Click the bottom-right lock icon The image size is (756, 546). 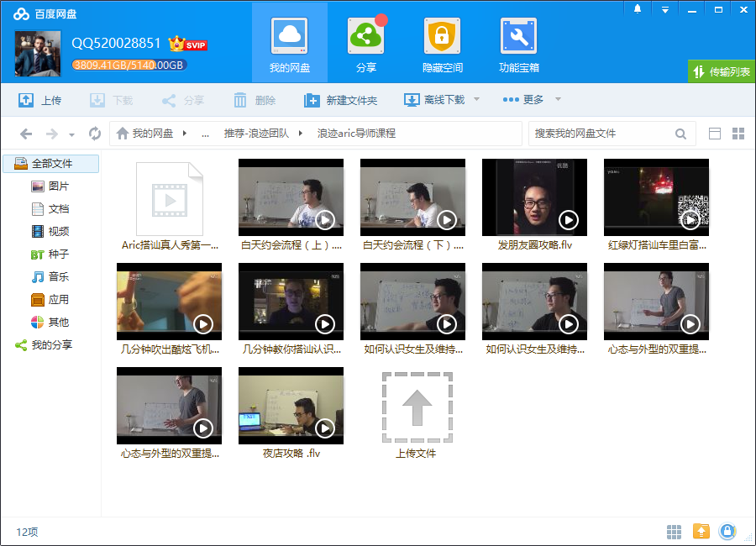tap(727, 531)
